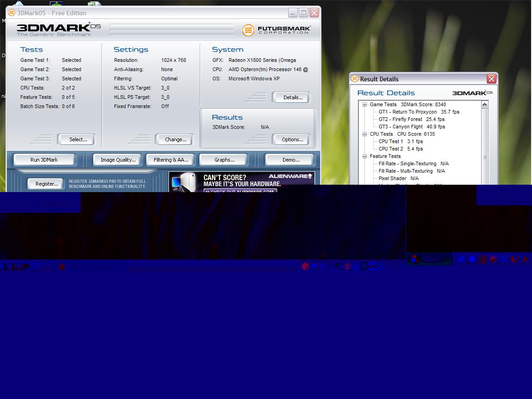
Task: Collapse the Feature Tests tree node
Action: [x=365, y=157]
